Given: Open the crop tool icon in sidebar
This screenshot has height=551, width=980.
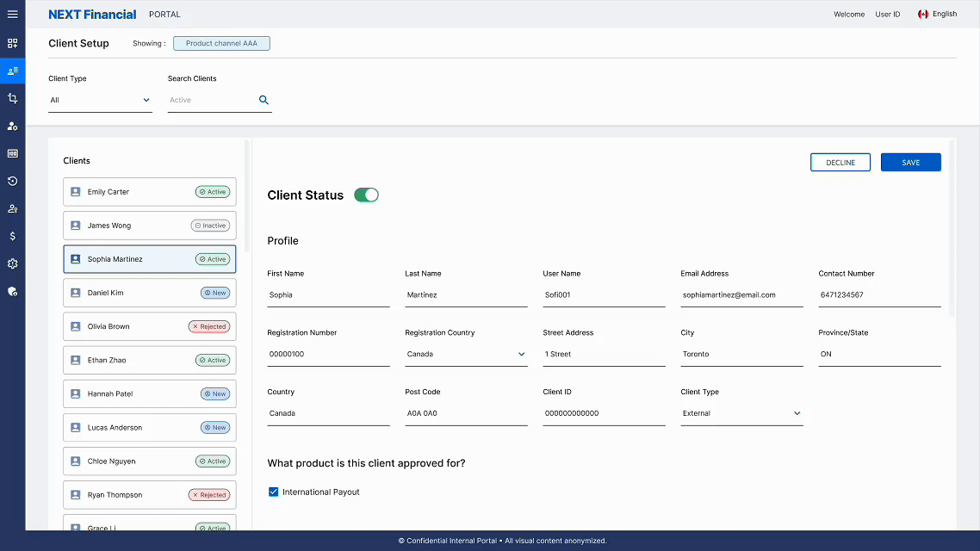Looking at the screenshot, I should (12, 98).
